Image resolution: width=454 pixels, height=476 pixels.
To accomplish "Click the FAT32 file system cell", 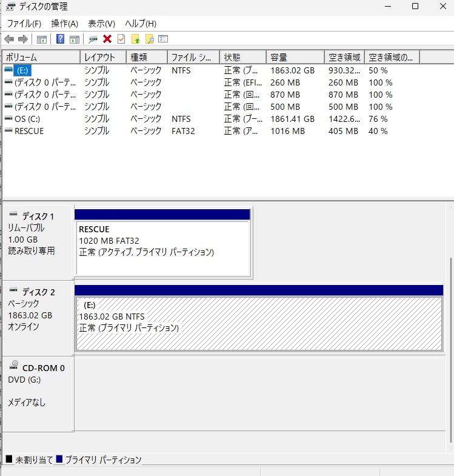I will 183,131.
